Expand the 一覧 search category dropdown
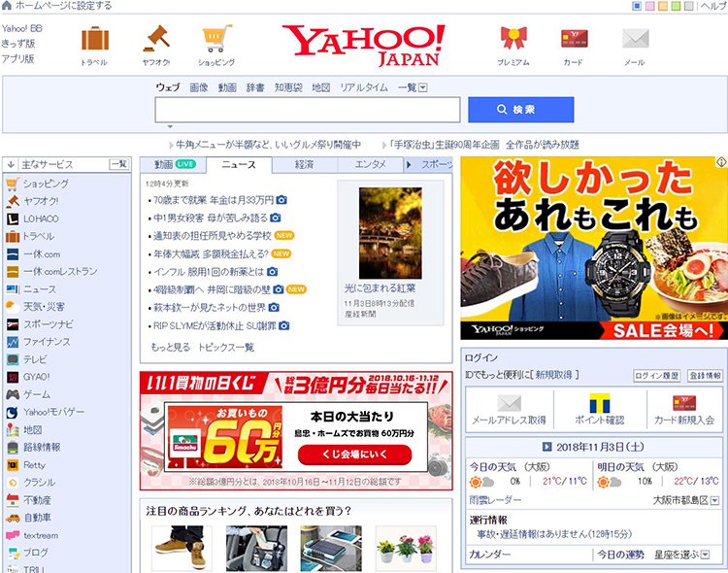The image size is (728, 573). click(x=422, y=87)
